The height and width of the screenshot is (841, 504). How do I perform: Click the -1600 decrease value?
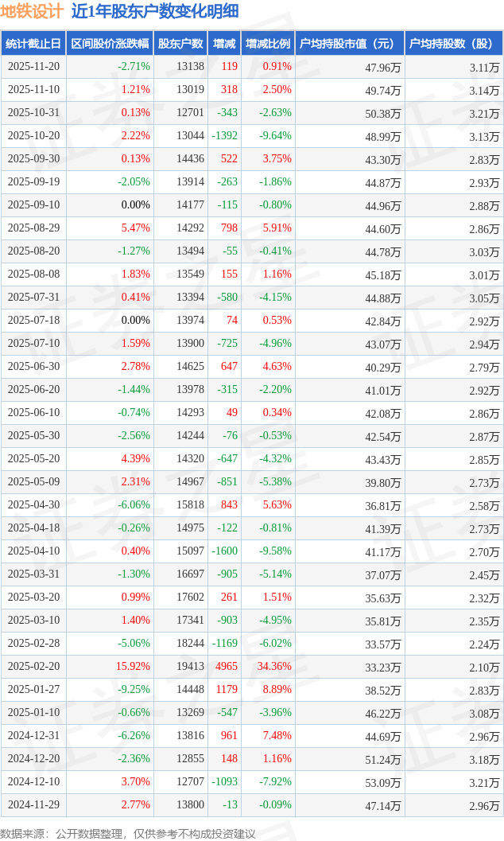click(x=225, y=551)
